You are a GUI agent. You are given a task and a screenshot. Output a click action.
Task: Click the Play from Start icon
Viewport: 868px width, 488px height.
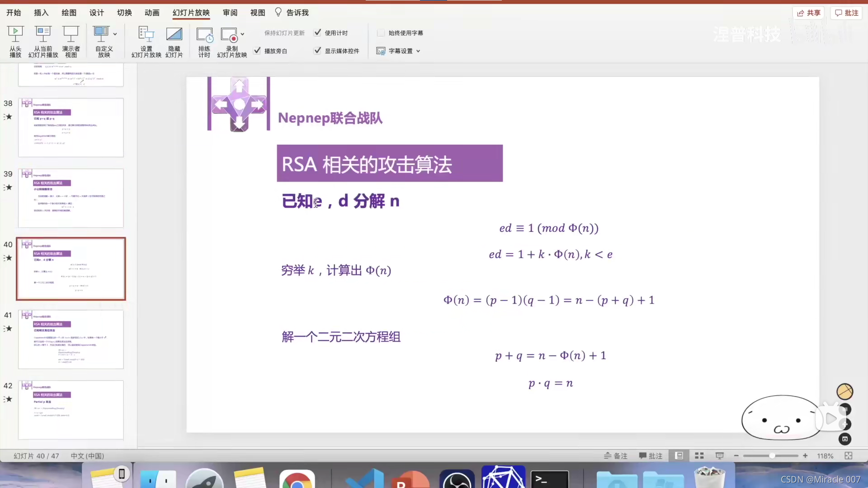click(x=15, y=34)
